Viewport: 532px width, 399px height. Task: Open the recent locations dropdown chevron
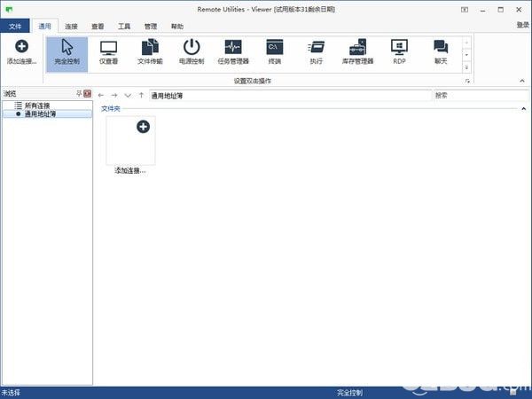[128, 96]
